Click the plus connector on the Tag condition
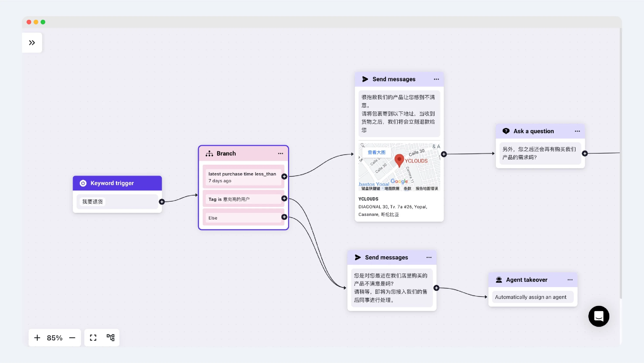644x363 pixels. [284, 198]
